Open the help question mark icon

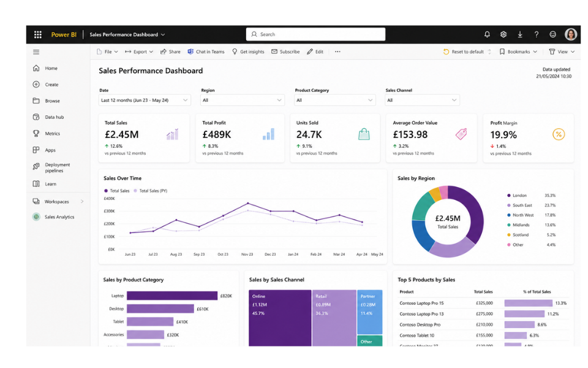[x=537, y=34]
